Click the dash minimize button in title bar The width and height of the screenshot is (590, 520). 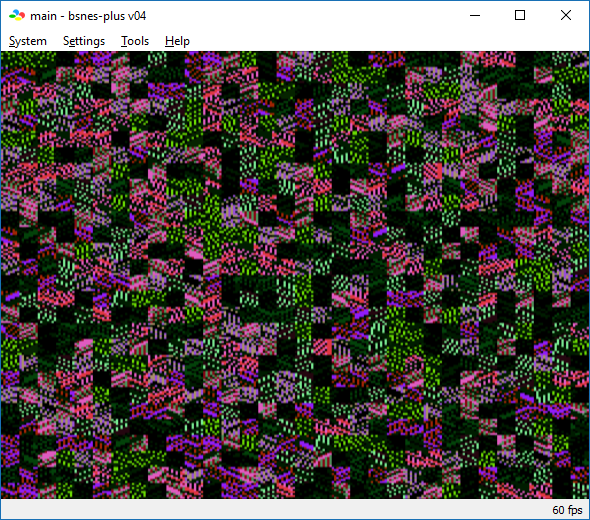(x=475, y=15)
